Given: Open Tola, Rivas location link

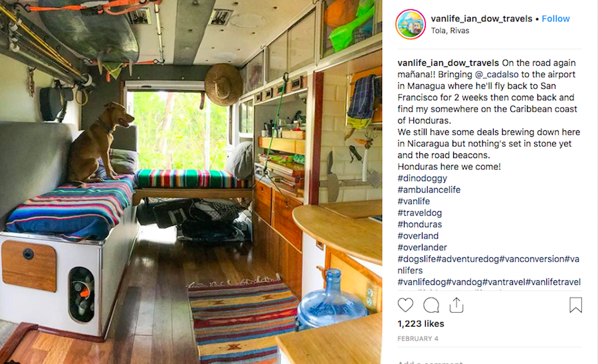Looking at the screenshot, I should [450, 31].
